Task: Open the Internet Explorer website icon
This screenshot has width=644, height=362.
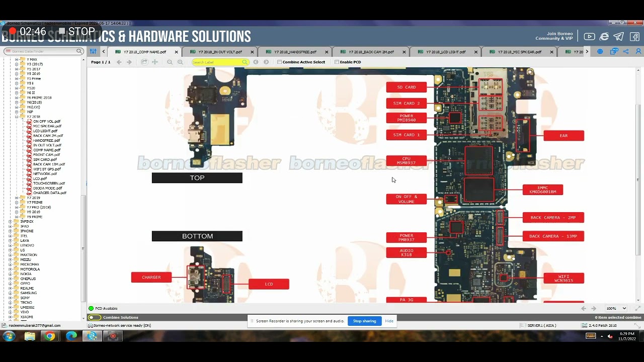Action: [604, 37]
